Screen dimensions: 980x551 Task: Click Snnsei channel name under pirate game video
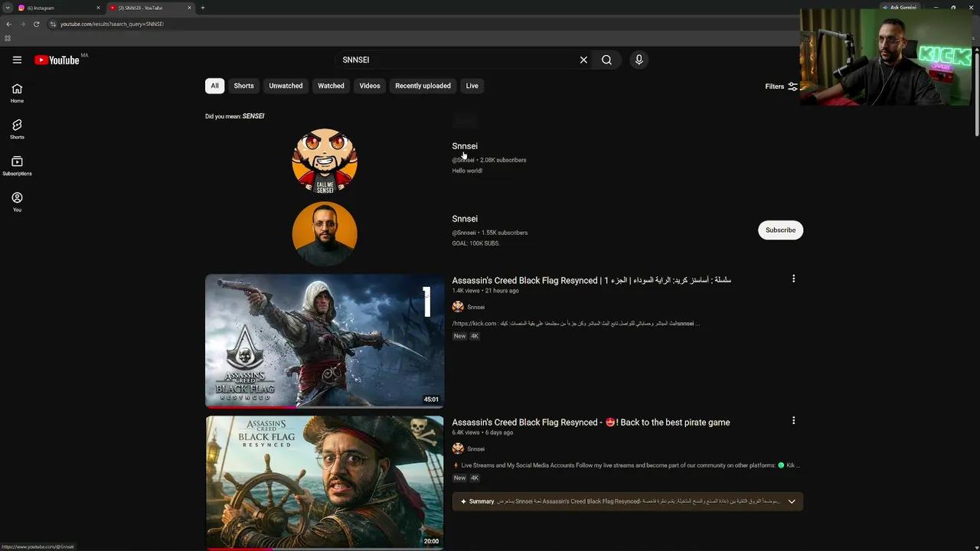pyautogui.click(x=475, y=448)
